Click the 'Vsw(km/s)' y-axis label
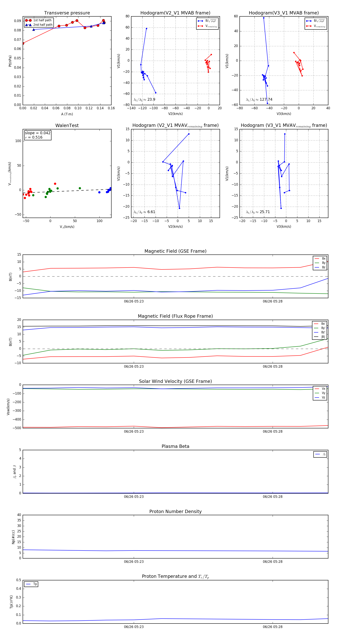This screenshot has height=644, width=351. (8, 407)
